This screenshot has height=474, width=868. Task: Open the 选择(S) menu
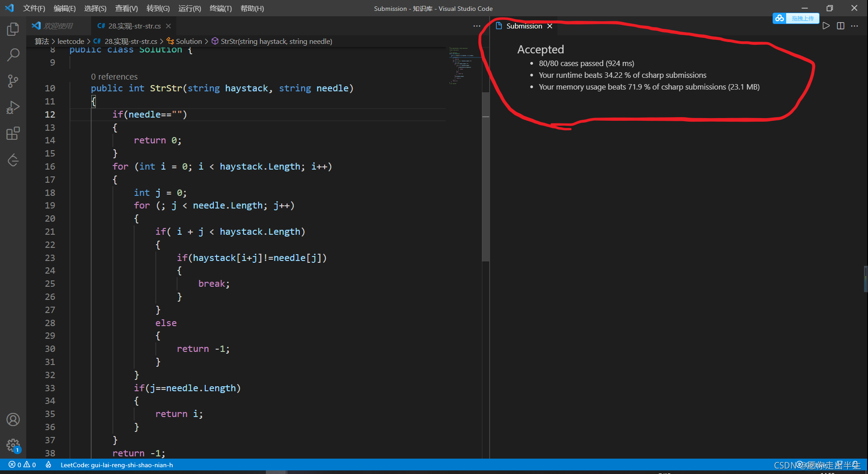pos(95,8)
